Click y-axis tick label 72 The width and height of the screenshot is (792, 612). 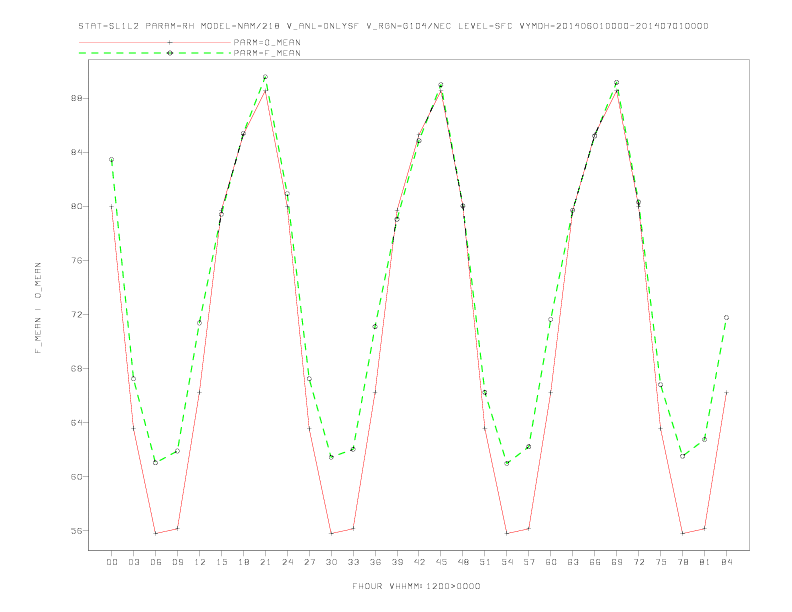[77, 315]
